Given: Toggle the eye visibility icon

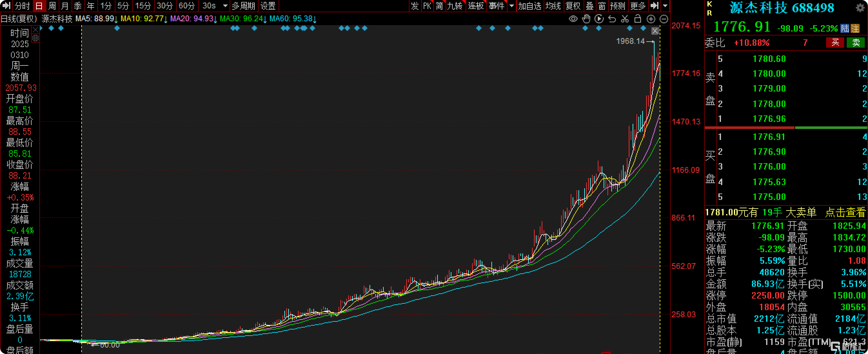Looking at the screenshot, I should pos(573,19).
